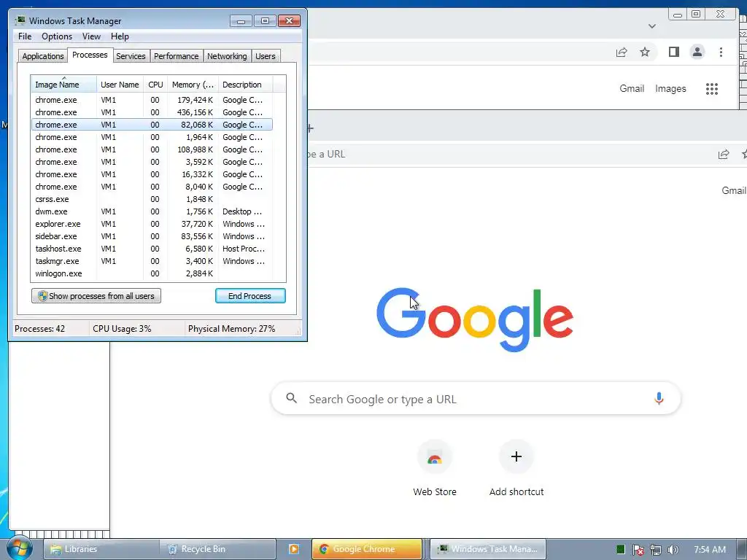Open Recycle Bin from the taskbar
Image resolution: width=747 pixels, height=560 pixels.
pyautogui.click(x=217, y=549)
